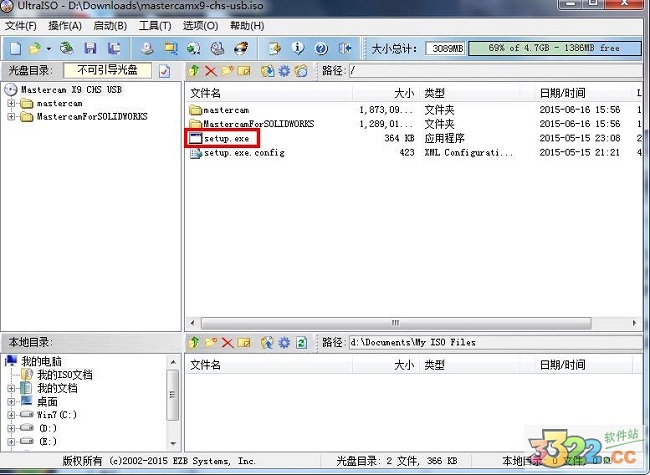The width and height of the screenshot is (650, 475).
Task: Click the Up folder icon in local pane
Action: click(x=194, y=342)
